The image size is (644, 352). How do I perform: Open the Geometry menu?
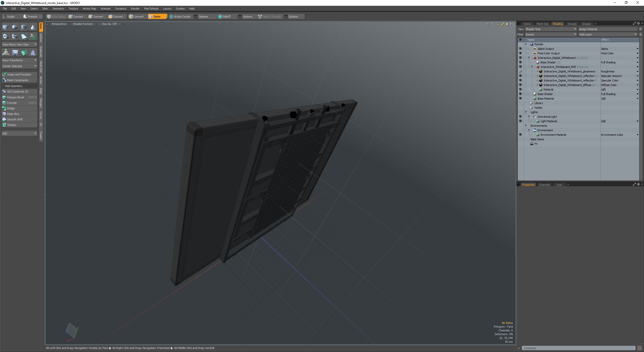tap(58, 9)
